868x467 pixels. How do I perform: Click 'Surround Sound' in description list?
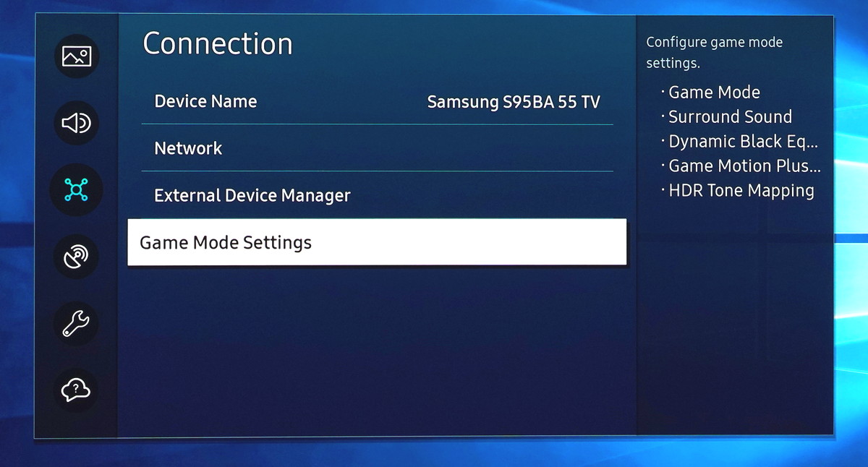[x=730, y=117]
